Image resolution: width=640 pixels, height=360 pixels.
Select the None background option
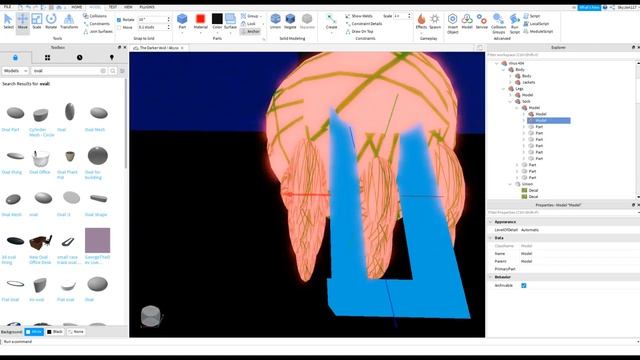(76, 332)
